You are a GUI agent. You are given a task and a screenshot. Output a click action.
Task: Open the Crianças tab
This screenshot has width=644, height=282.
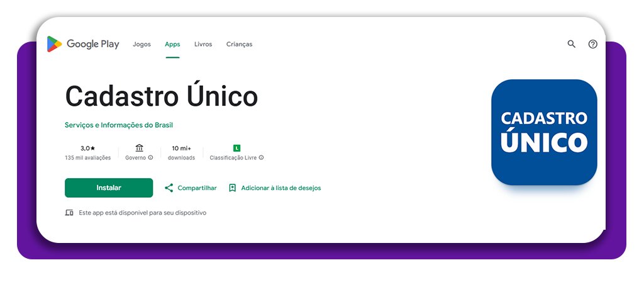pyautogui.click(x=240, y=44)
